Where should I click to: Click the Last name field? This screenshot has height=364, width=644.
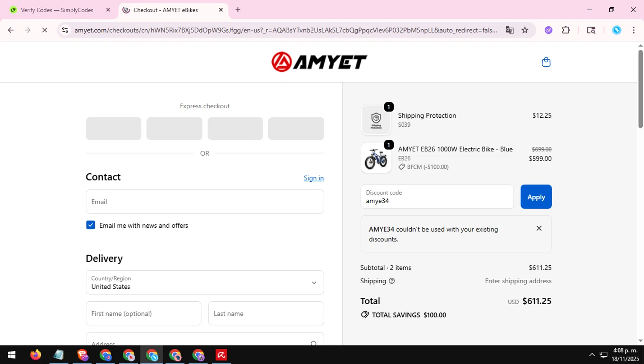click(x=266, y=313)
